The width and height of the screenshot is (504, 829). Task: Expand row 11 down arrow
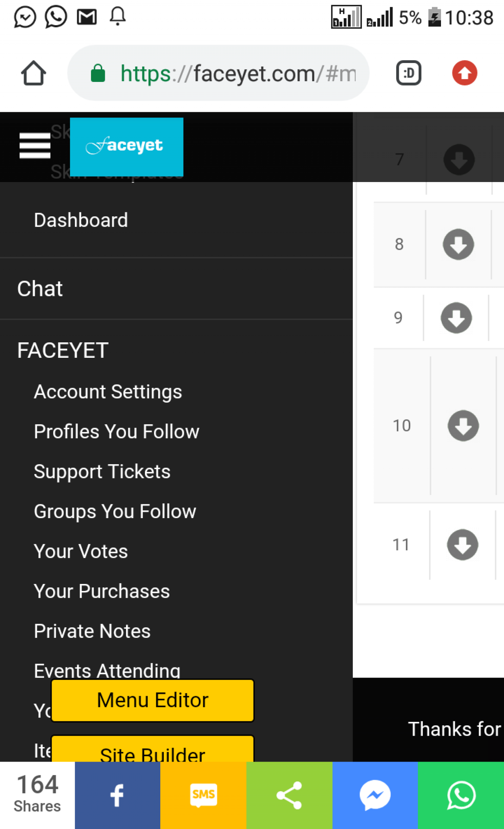[x=463, y=545]
